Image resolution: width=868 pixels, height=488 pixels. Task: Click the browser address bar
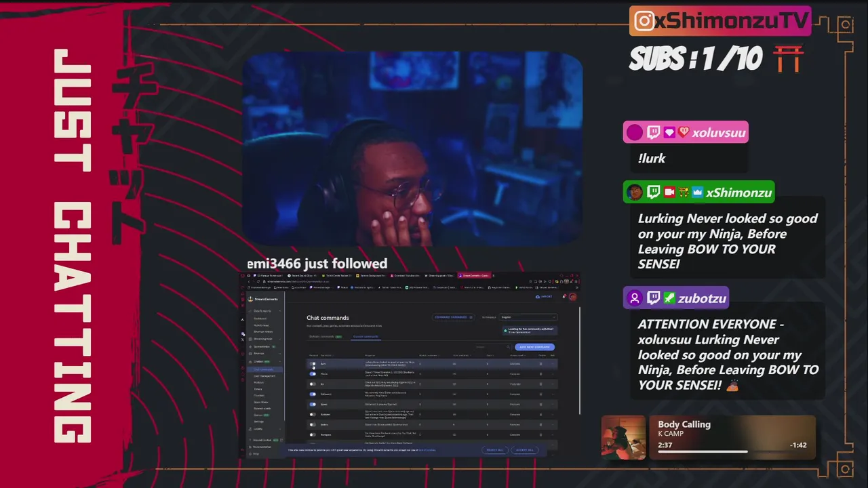point(298,281)
